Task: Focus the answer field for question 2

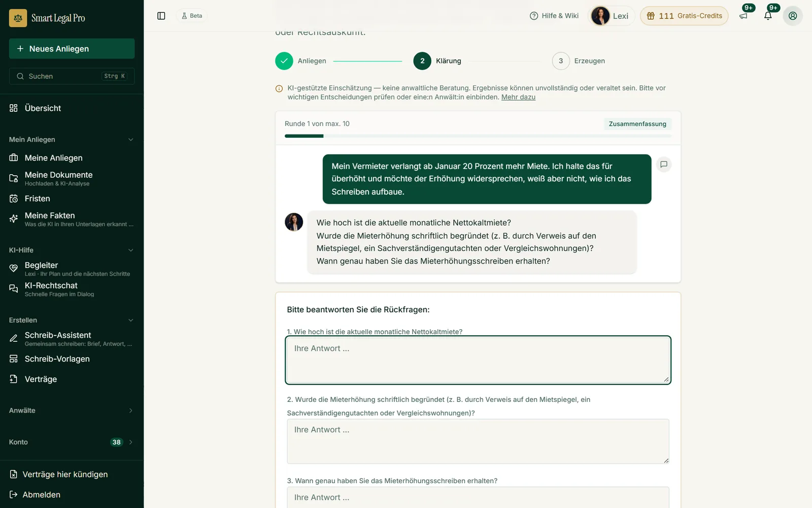Action: [478, 441]
